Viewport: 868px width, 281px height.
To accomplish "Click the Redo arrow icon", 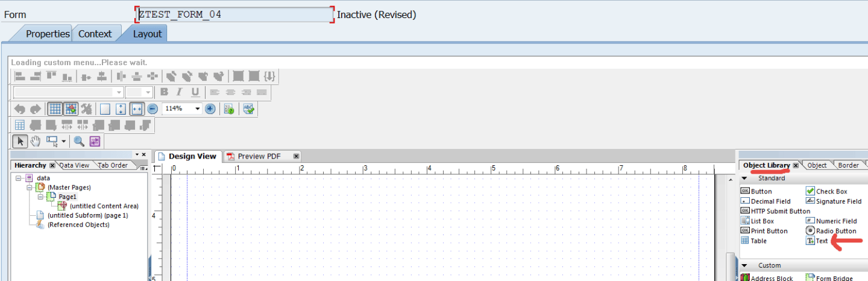I will click(36, 109).
